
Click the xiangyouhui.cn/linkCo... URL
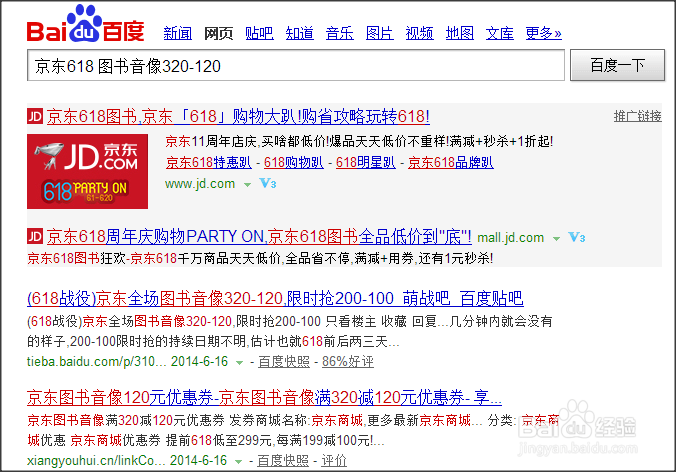[x=96, y=460]
